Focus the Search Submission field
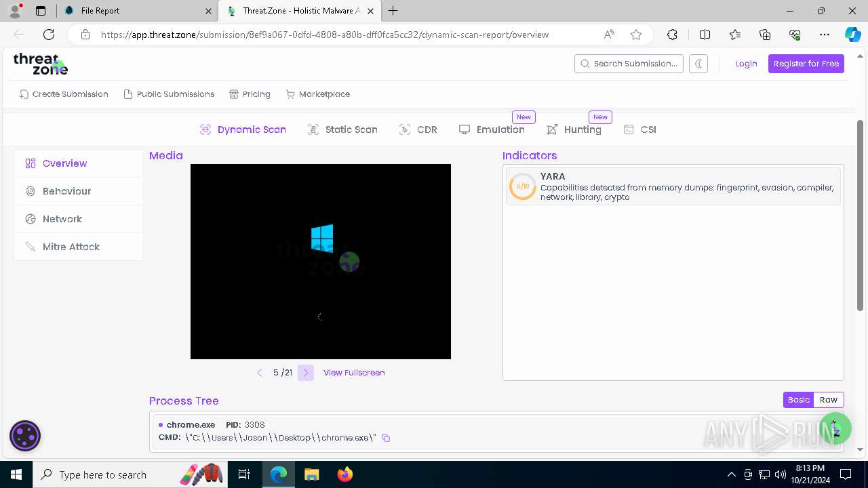Image resolution: width=868 pixels, height=488 pixels. tap(629, 64)
